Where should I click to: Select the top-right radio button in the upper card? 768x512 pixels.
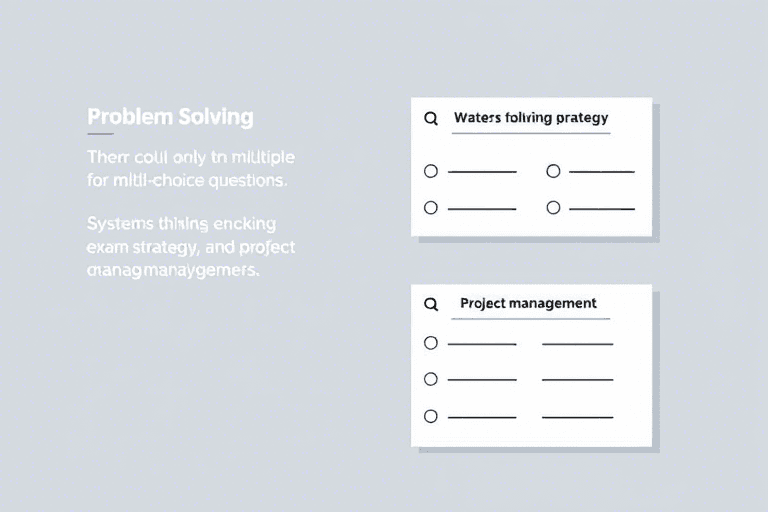(553, 171)
